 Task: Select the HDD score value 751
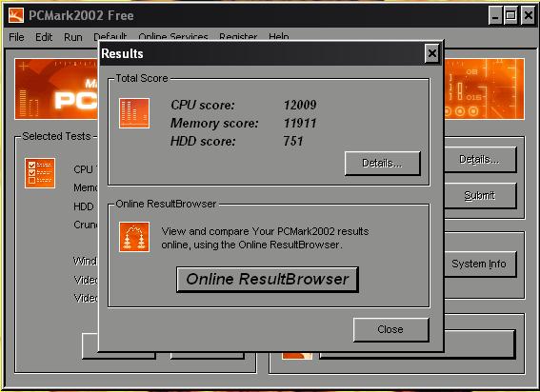[293, 141]
